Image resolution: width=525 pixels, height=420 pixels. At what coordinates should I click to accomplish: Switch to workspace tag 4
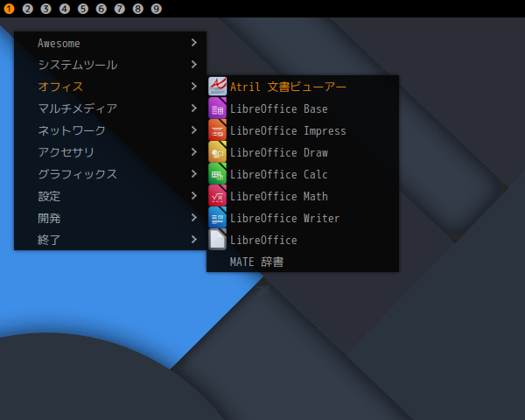click(65, 9)
